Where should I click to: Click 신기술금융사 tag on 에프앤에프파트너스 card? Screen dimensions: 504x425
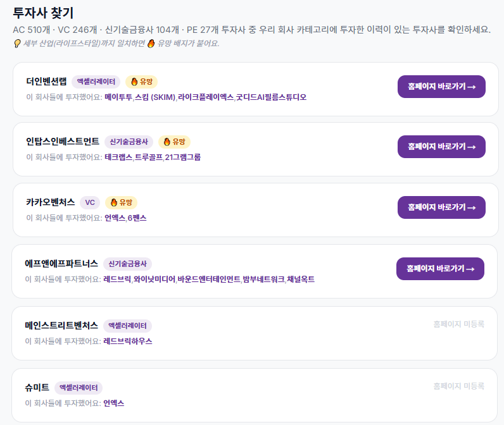click(128, 264)
